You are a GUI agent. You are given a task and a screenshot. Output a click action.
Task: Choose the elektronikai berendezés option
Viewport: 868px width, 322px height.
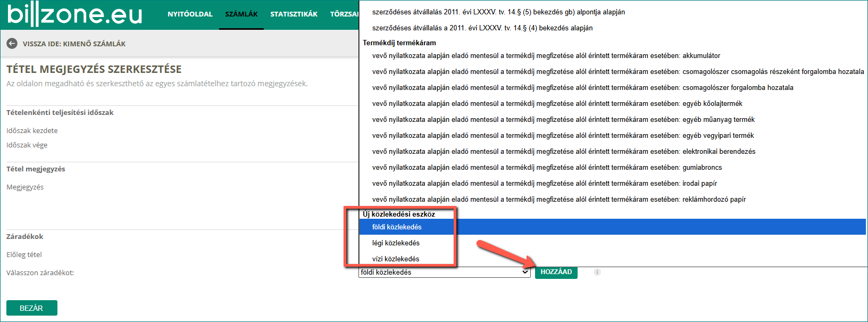[x=563, y=152]
